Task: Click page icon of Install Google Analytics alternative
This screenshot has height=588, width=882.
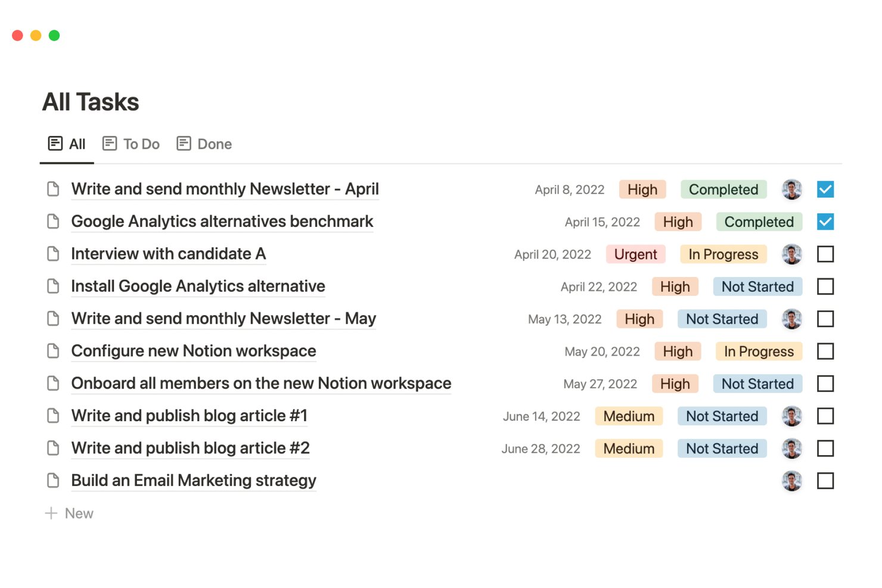Action: 53,287
